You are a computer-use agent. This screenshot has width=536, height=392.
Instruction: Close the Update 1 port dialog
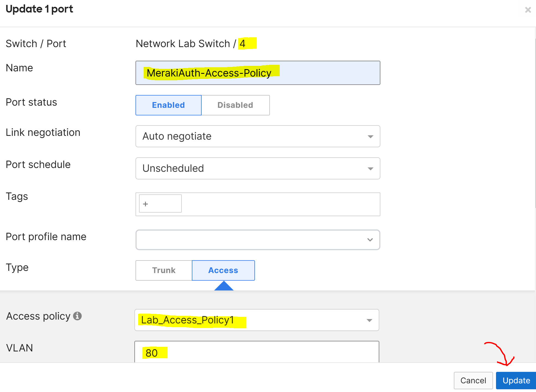528,10
